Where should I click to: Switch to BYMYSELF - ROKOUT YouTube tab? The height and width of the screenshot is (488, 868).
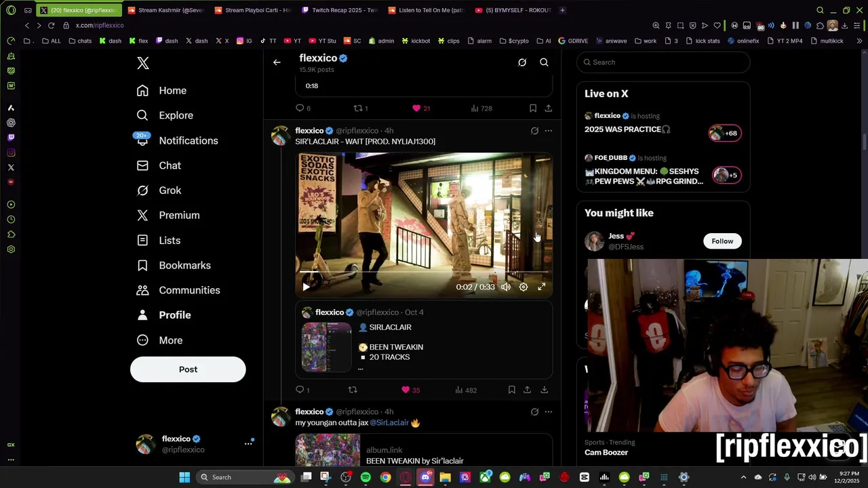coord(513,10)
